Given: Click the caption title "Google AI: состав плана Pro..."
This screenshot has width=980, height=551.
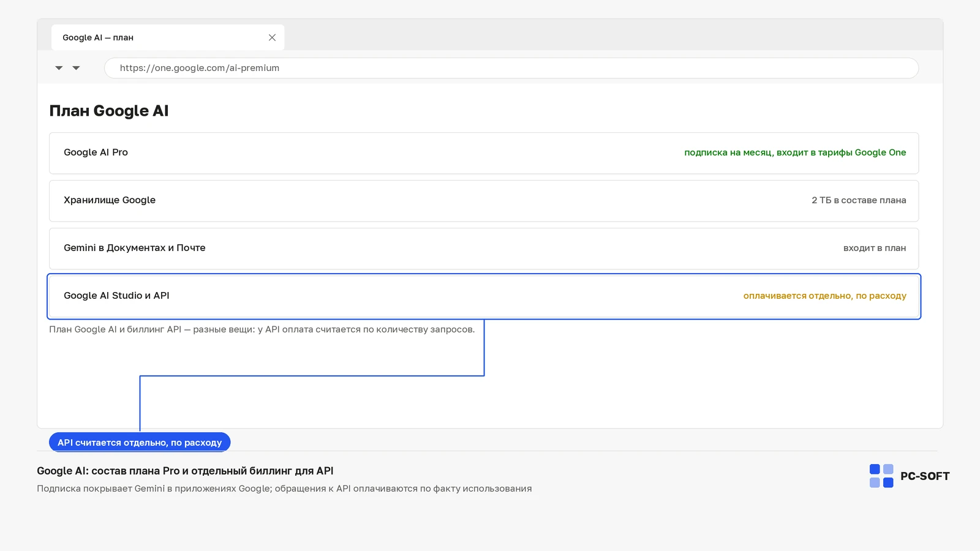Looking at the screenshot, I should [185, 471].
